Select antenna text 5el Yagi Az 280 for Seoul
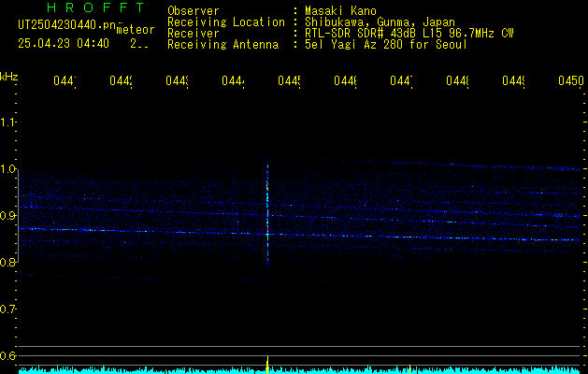588x374 pixels. [386, 45]
